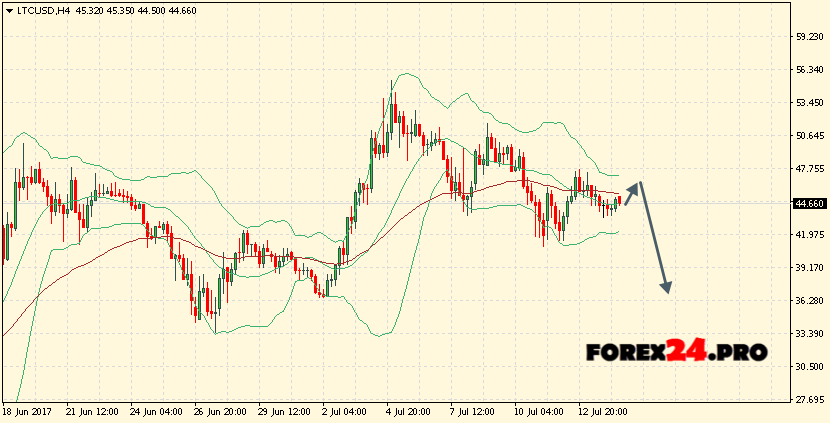Select the 33.390 price level label

(808, 334)
